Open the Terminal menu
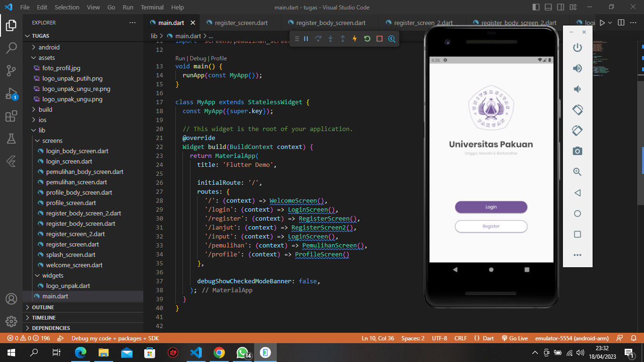 click(152, 7)
